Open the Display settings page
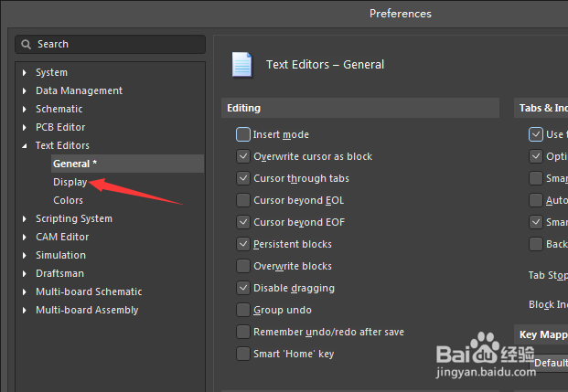 pyautogui.click(x=70, y=182)
